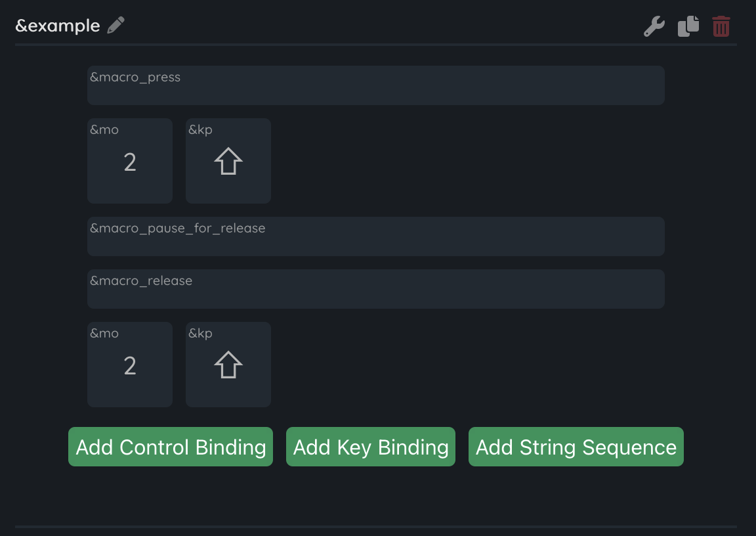Delete the macro with the red trash icon
756x536 pixels.
click(721, 26)
